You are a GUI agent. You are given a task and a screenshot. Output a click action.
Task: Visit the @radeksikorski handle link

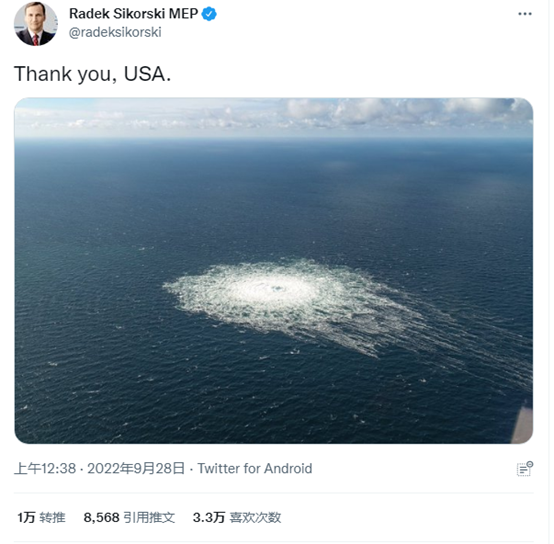tap(115, 32)
